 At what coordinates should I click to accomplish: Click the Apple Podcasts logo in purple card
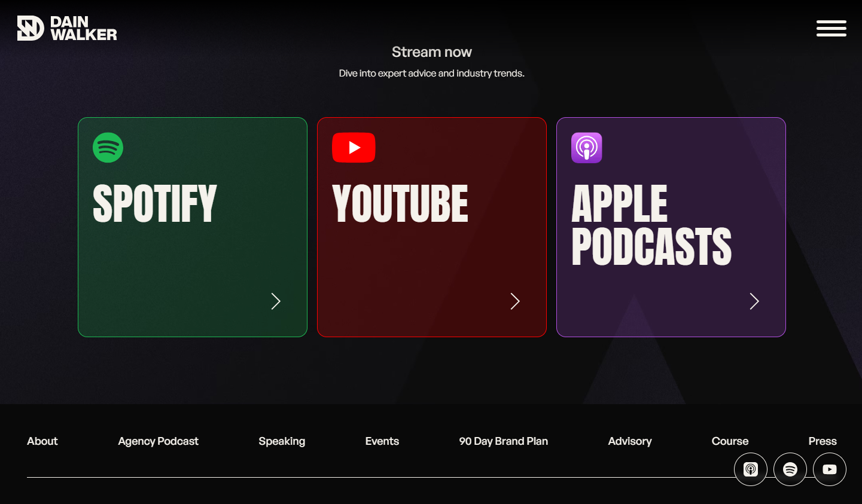[587, 148]
